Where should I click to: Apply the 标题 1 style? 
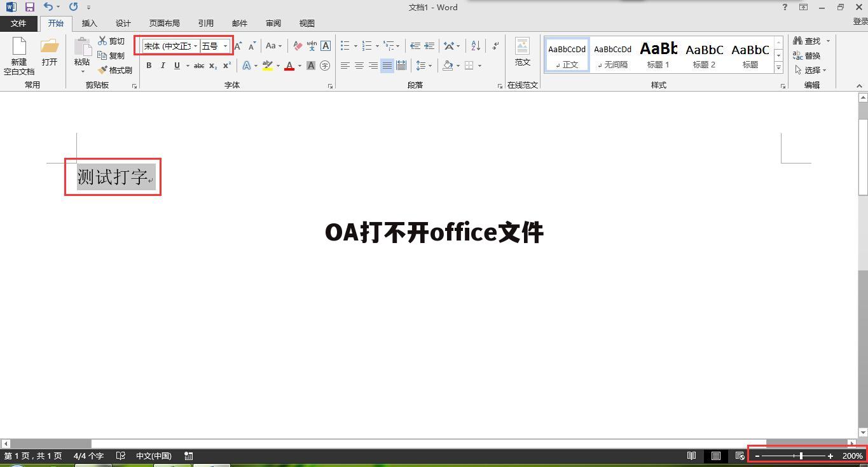[658, 55]
